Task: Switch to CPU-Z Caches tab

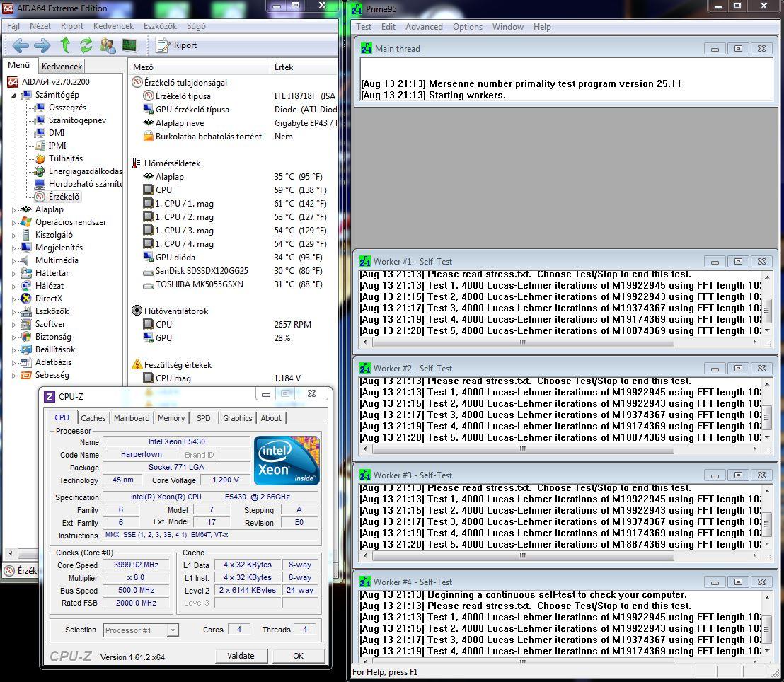Action: [x=93, y=418]
